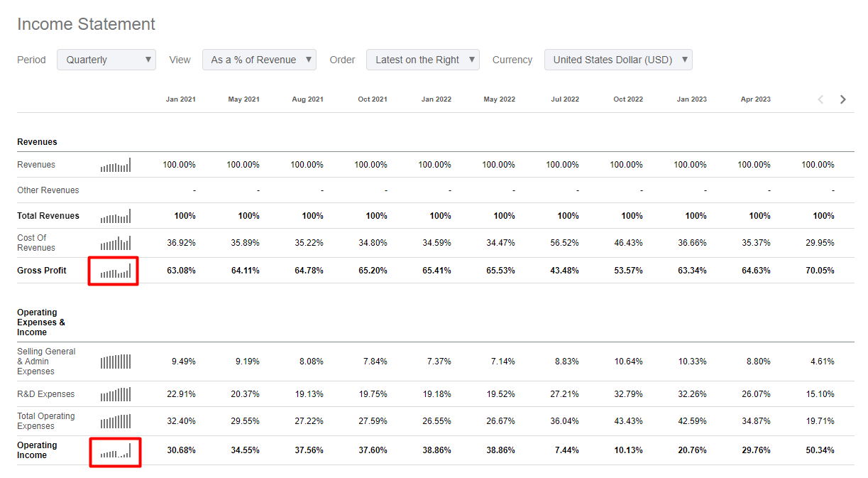Viewport: 868px width, 478px height.
Task: Open the Period Quarterly dropdown
Action: click(106, 60)
